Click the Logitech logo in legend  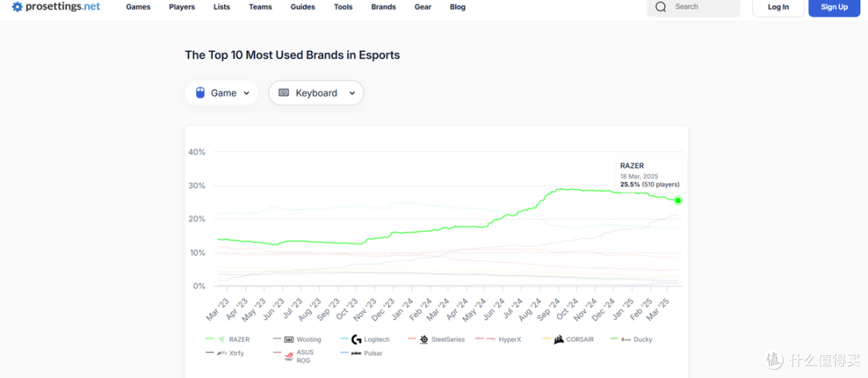[357, 339]
